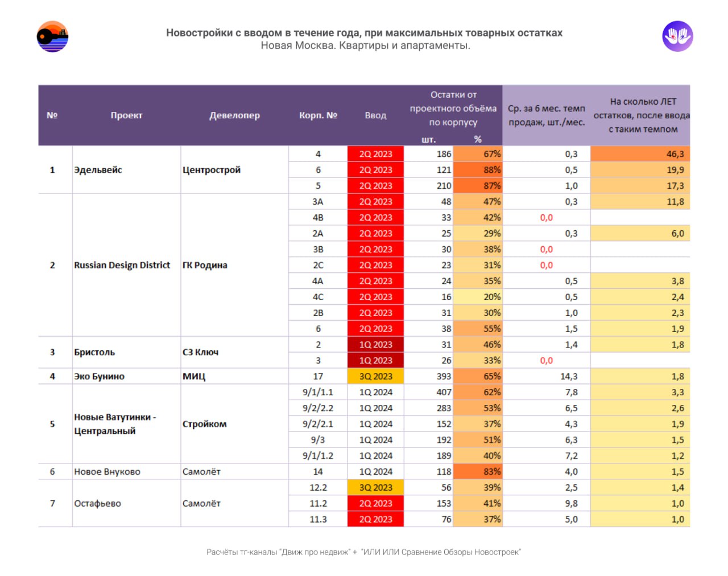Click the 9,8 sales pace cell
728x576 pixels.
pyautogui.click(x=547, y=504)
